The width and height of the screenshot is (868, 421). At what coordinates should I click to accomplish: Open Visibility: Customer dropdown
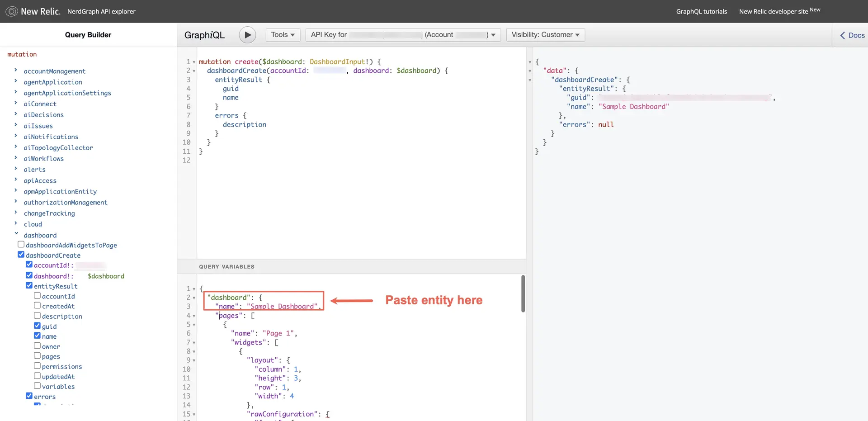545,35
